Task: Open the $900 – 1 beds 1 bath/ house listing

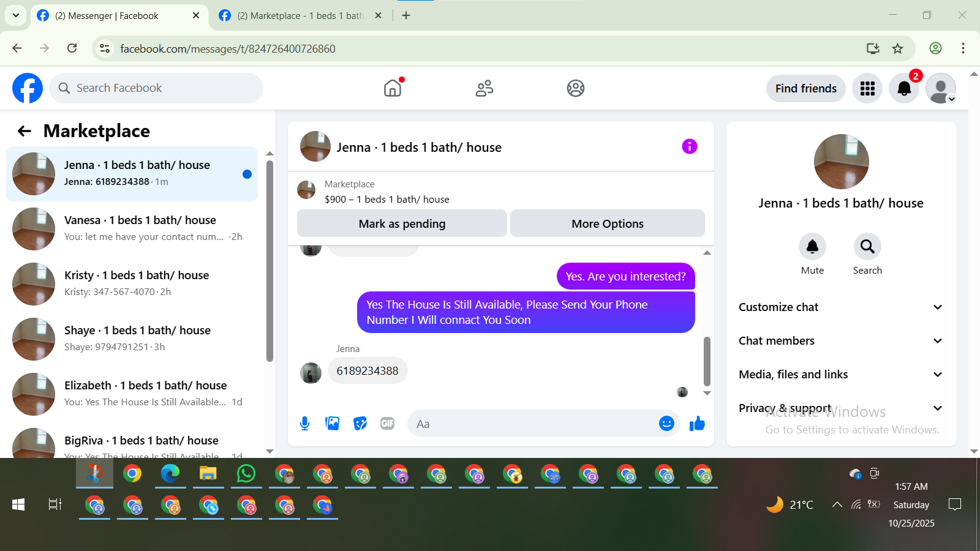Action: [x=386, y=199]
